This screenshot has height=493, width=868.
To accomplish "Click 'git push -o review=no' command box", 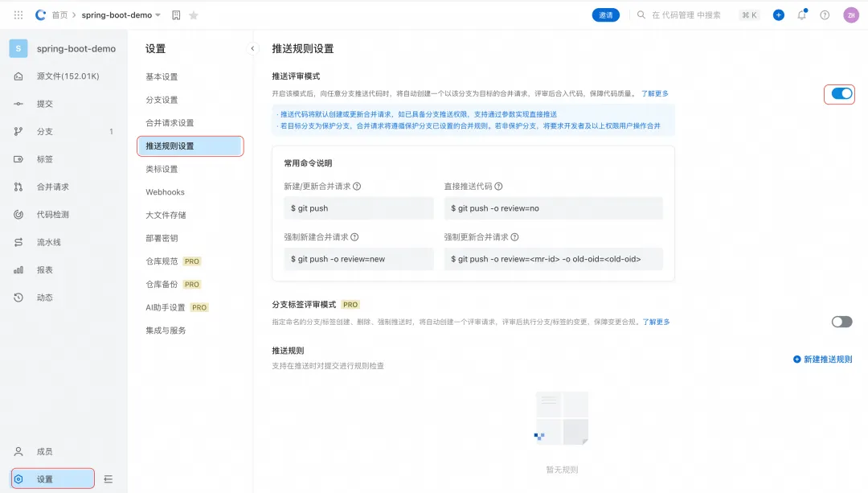I will (554, 208).
